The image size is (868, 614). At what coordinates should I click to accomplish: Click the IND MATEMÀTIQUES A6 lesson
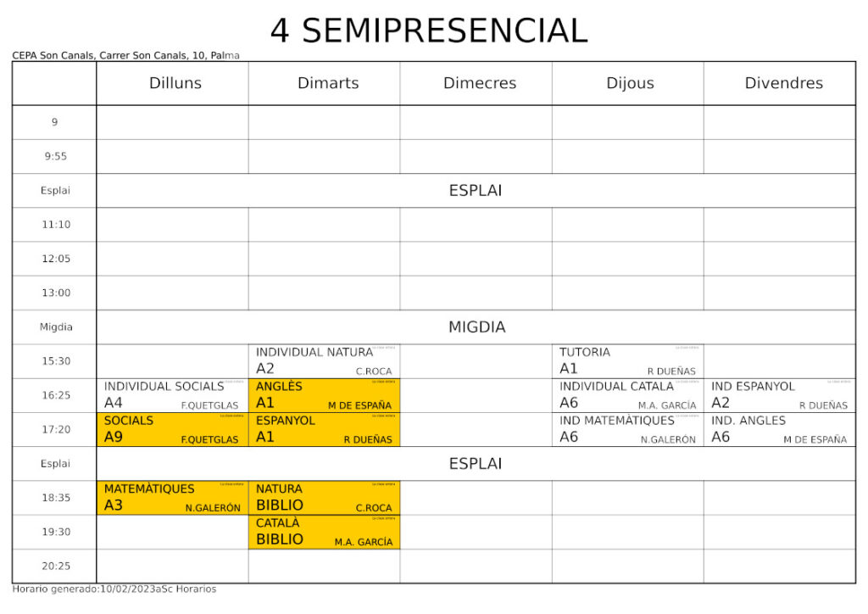point(628,430)
